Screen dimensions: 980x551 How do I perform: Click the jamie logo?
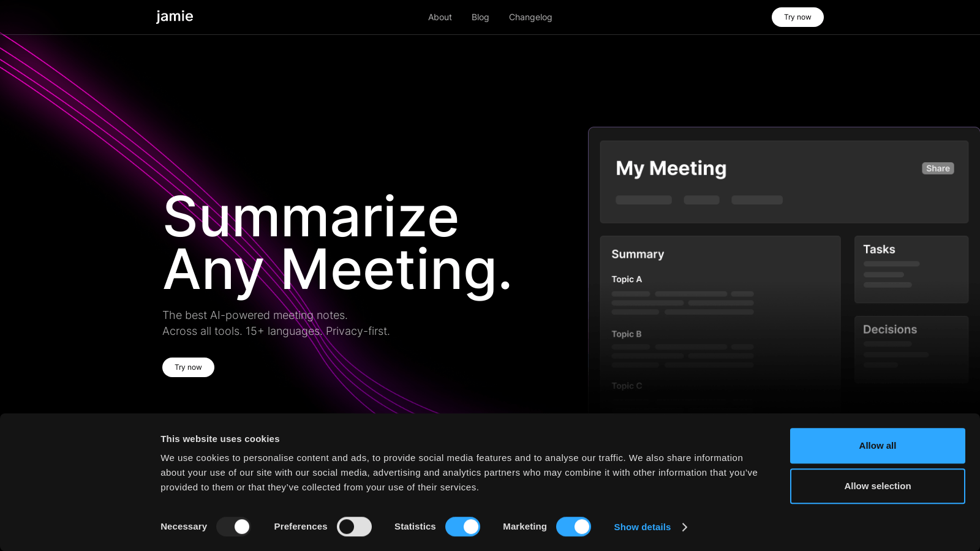tap(175, 17)
